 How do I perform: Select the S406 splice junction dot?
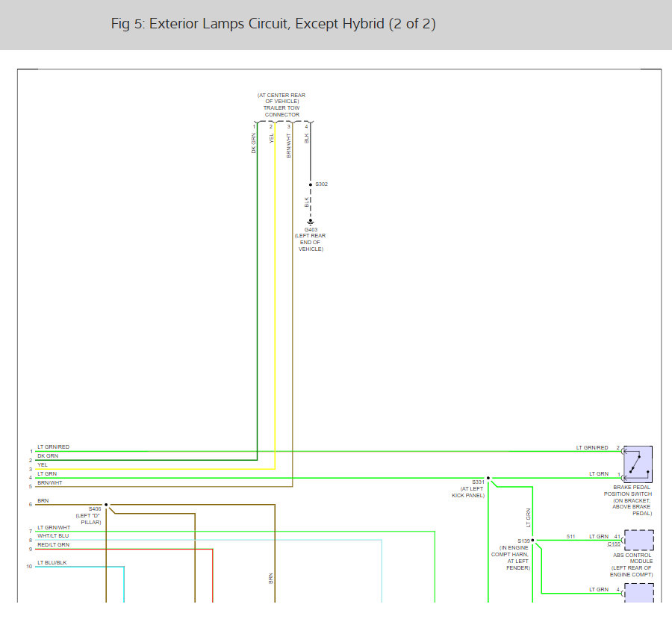tap(106, 505)
